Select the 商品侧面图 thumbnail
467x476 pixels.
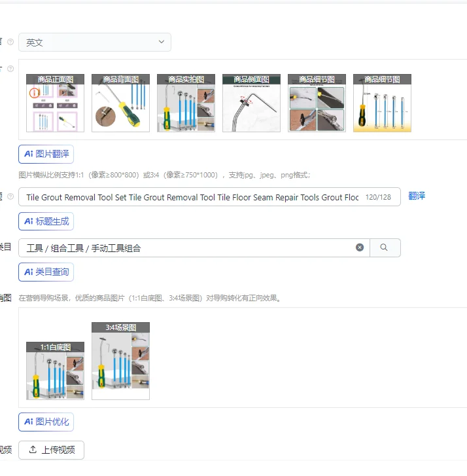click(x=251, y=103)
